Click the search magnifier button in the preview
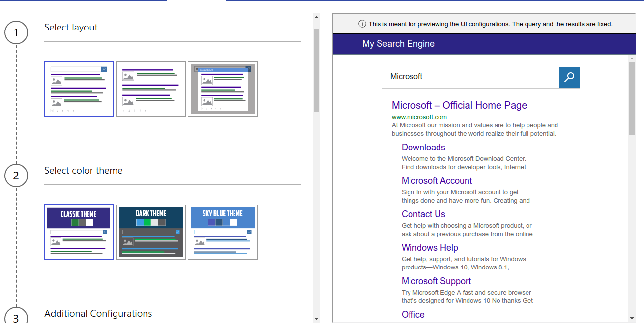The image size is (644, 326). 569,77
